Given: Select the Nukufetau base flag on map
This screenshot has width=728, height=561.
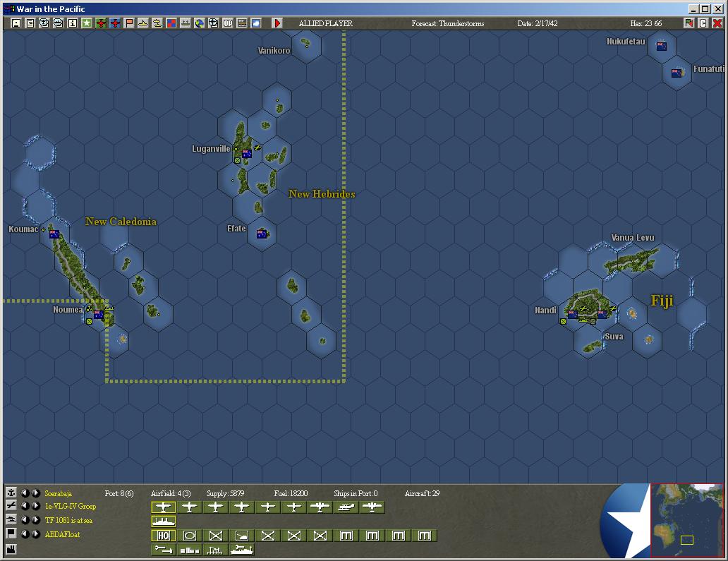Looking at the screenshot, I should (x=662, y=45).
